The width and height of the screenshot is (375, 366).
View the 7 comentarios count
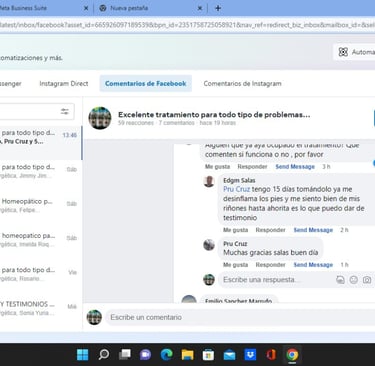point(176,123)
